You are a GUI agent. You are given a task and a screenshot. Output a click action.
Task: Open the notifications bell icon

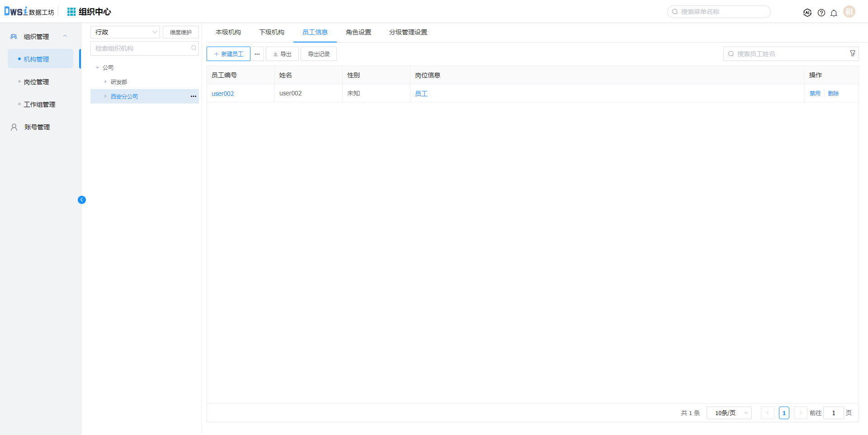[x=834, y=13]
